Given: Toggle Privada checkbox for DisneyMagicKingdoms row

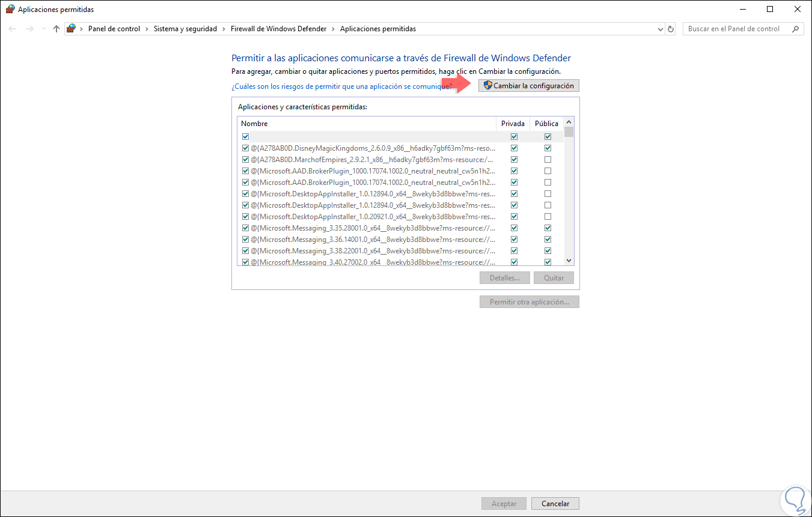Looking at the screenshot, I should (514, 148).
